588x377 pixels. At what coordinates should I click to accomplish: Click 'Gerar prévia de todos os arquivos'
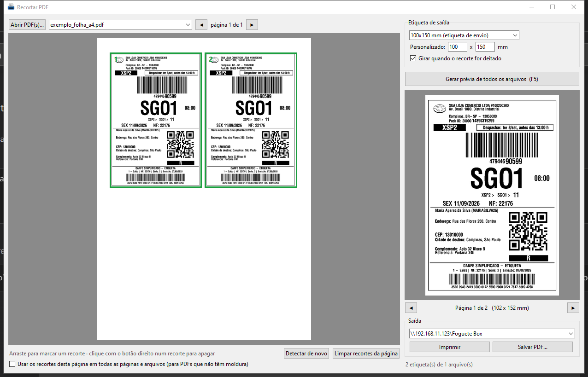(492, 79)
